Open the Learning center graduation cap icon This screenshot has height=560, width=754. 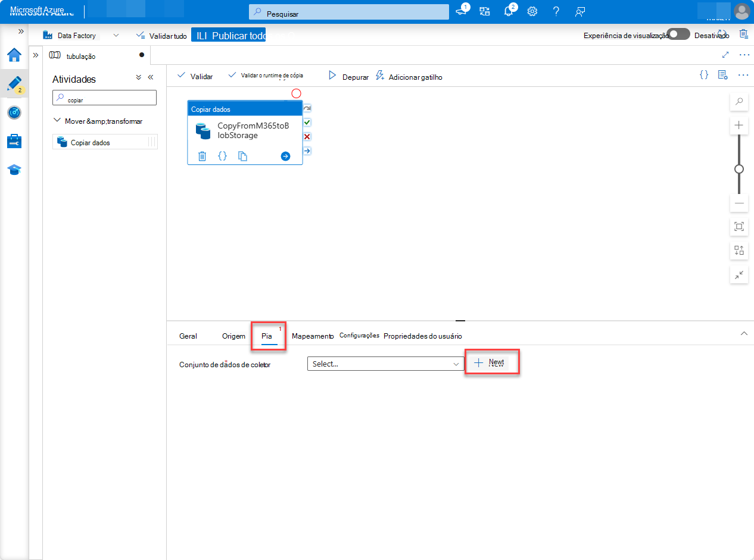pos(13,170)
